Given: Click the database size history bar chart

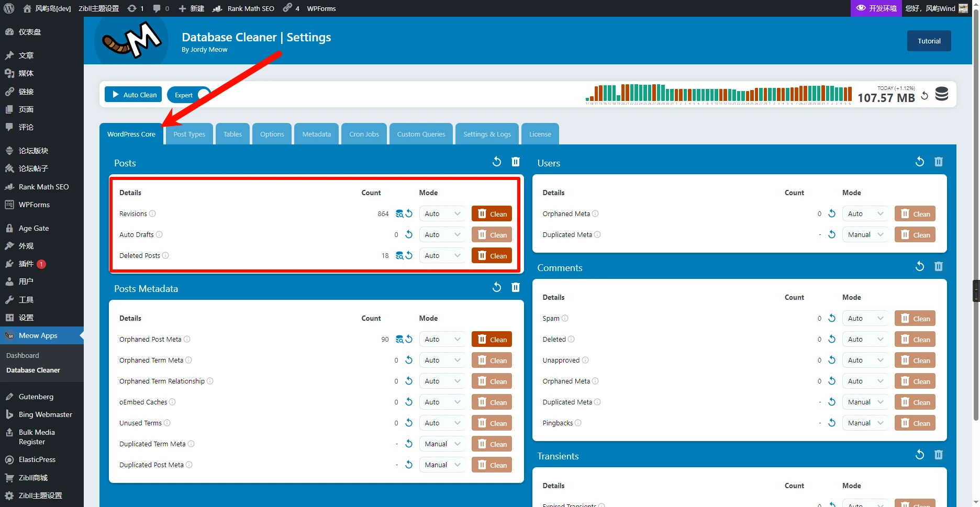Looking at the screenshot, I should [718, 94].
